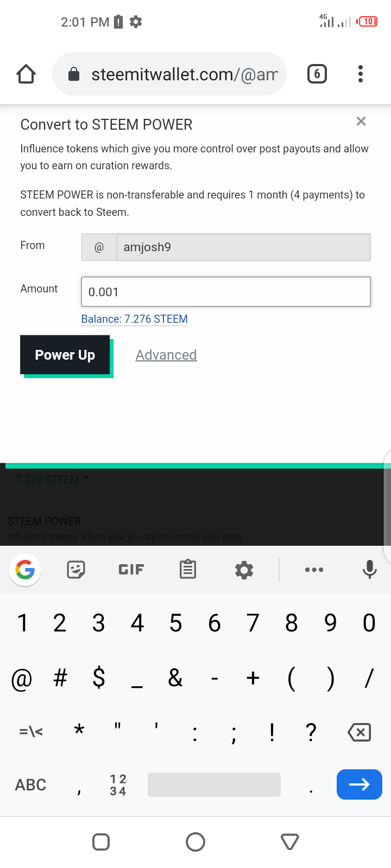Expand more keyboard options (three dots)
The height and width of the screenshot is (868, 391).
click(314, 570)
